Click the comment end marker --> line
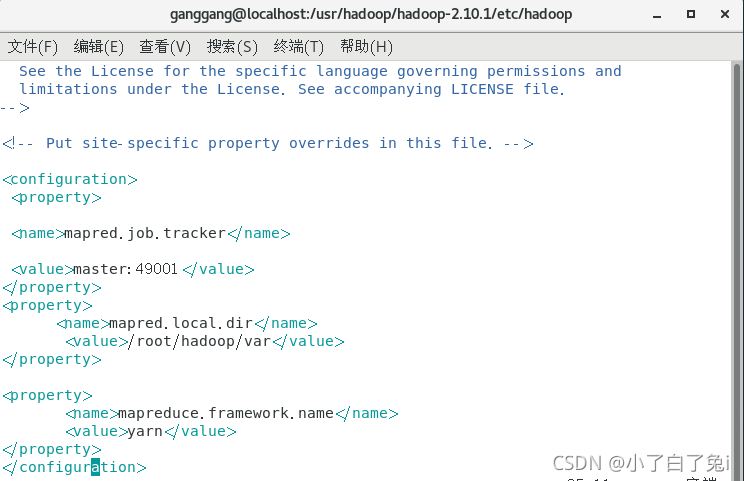The image size is (744, 481). point(15,108)
